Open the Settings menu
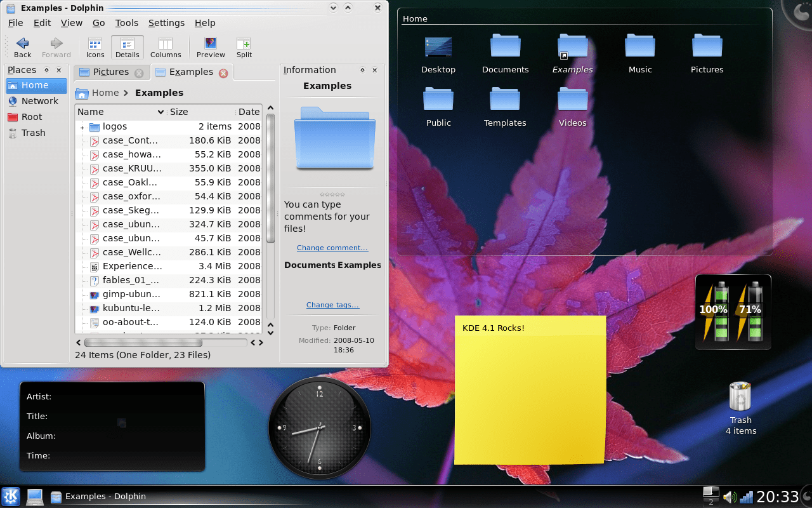This screenshot has height=508, width=812. (166, 23)
